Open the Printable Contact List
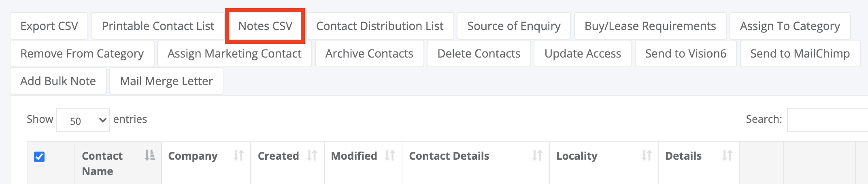 158,26
